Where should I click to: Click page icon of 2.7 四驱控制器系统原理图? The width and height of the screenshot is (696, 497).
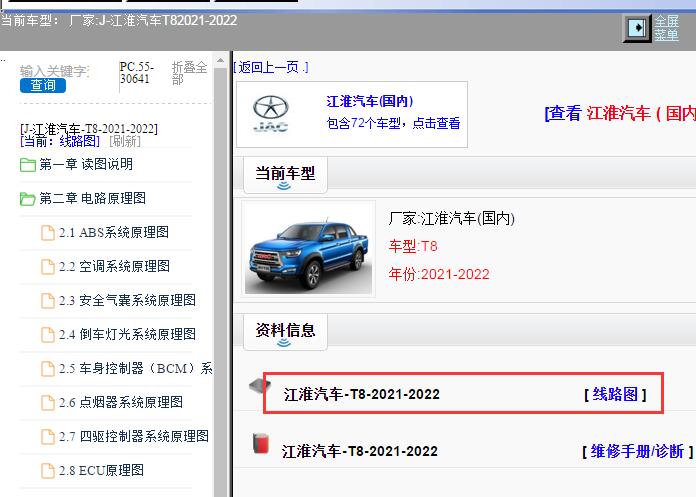click(47, 437)
